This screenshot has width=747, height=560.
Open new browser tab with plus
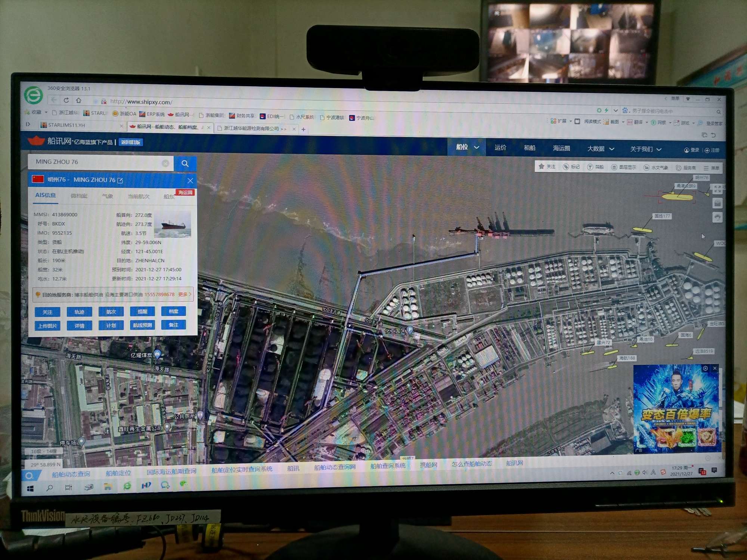(x=304, y=130)
